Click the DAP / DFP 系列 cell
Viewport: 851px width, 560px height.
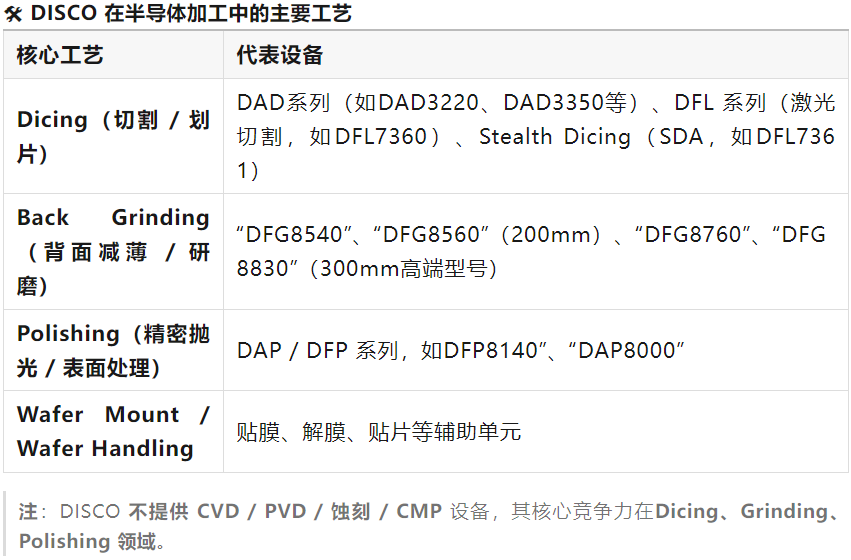point(536,351)
